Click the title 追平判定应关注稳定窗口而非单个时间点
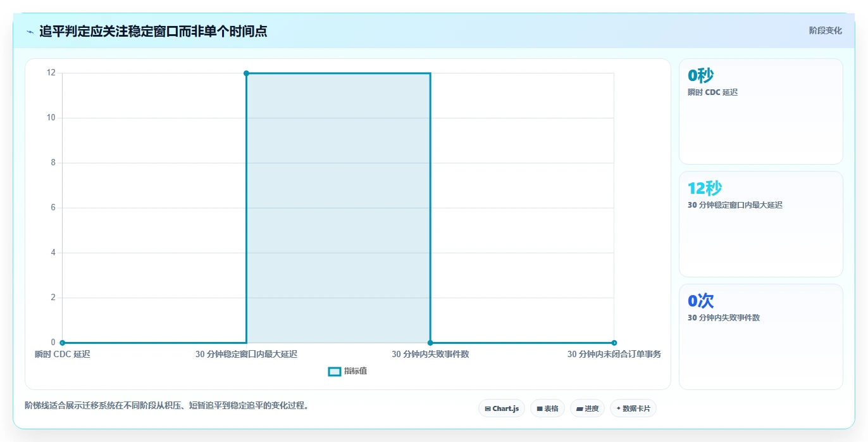The height and width of the screenshot is (442, 868). coord(153,31)
